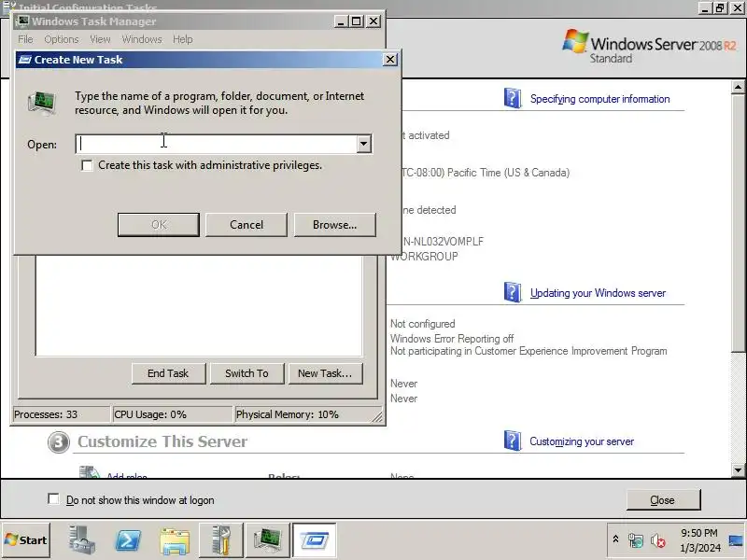Minimize the Windows Task Manager window
This screenshot has width=747, height=560.
click(x=341, y=21)
